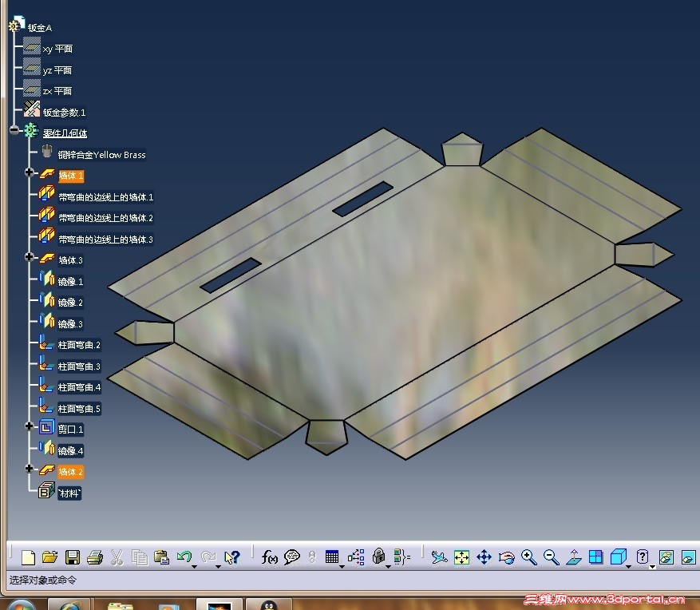Click the Paste clipboard icon
Viewport: 700px width, 610px height.
click(161, 557)
